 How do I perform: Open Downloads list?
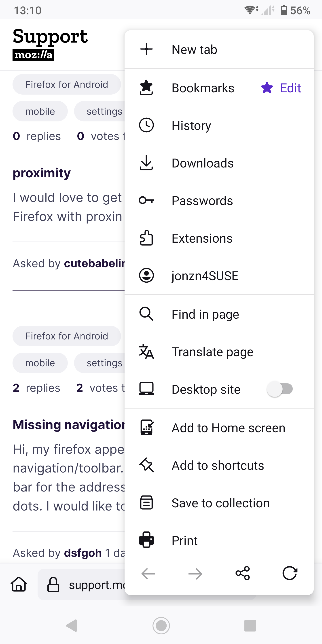pyautogui.click(x=219, y=163)
